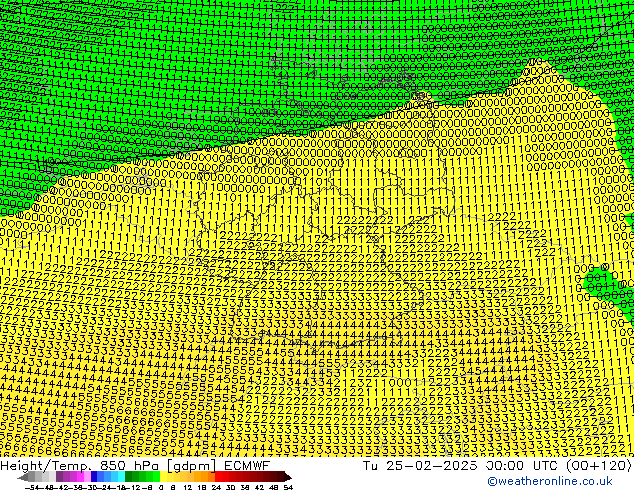Select the bright green segment of the legend
The height and width of the screenshot is (490, 634).
click(x=156, y=476)
